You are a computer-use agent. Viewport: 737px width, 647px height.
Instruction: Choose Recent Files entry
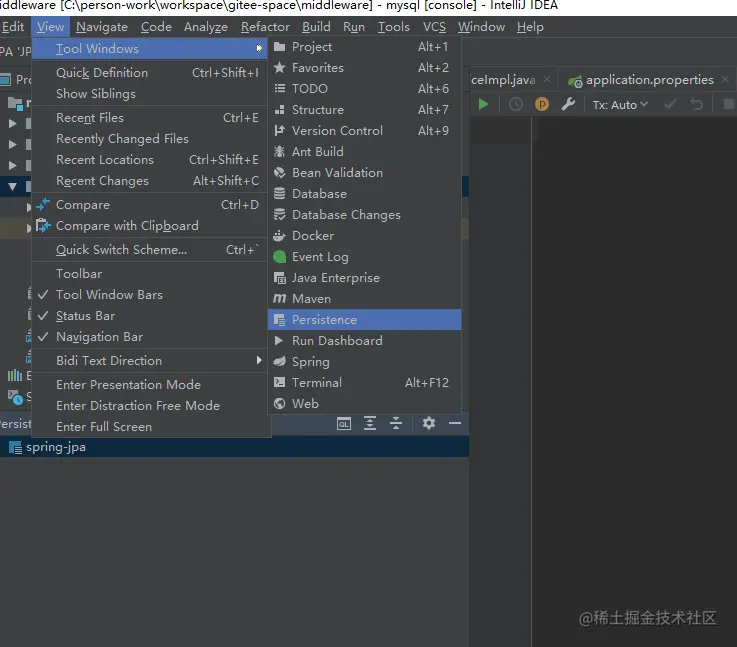pos(151,117)
